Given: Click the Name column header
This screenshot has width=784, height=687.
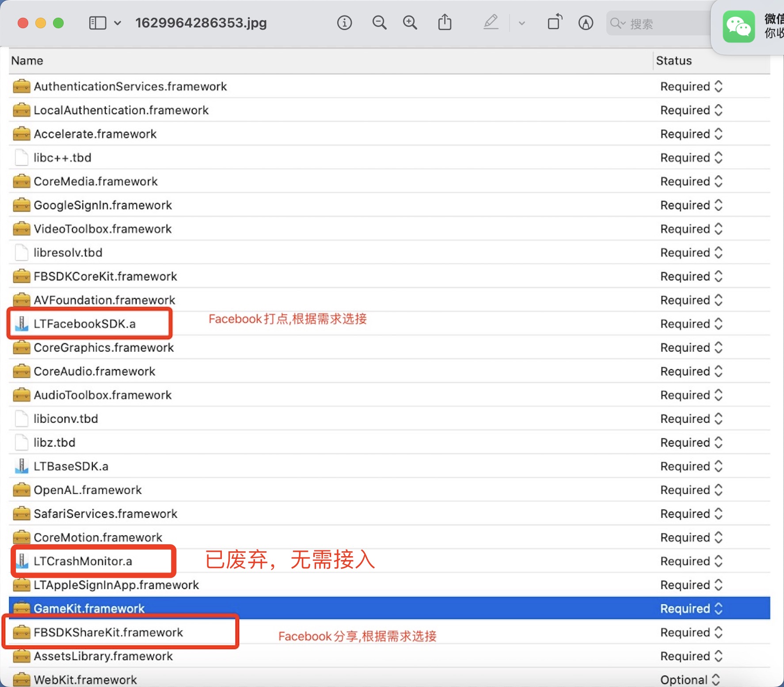Looking at the screenshot, I should (x=27, y=61).
